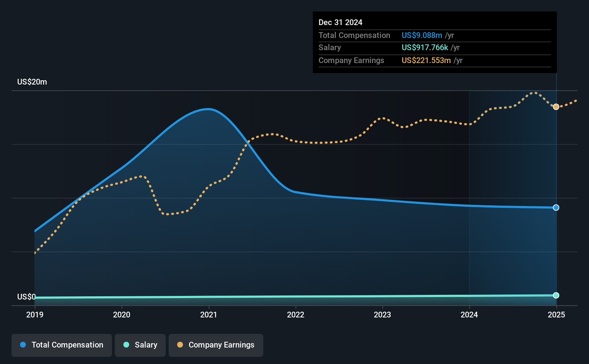
Task: Click the teal Salary endpoint marker
Action: pyautogui.click(x=556, y=295)
